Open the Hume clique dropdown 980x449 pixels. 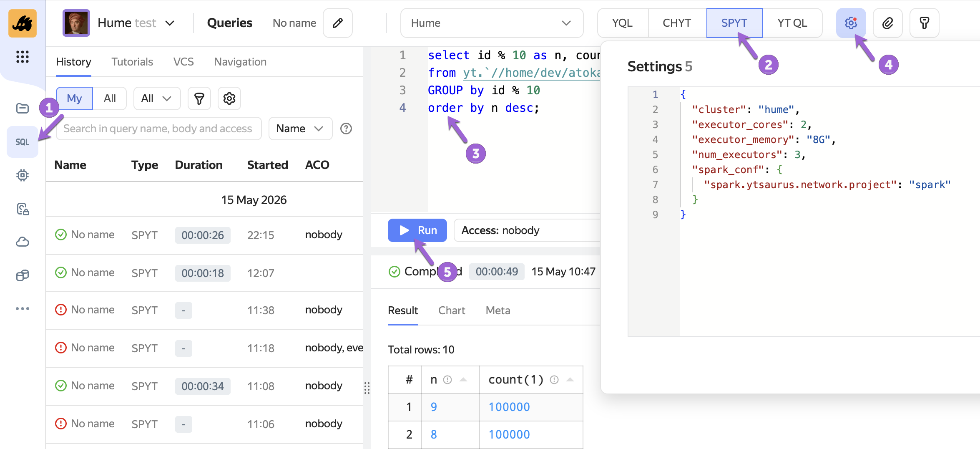pyautogui.click(x=492, y=23)
